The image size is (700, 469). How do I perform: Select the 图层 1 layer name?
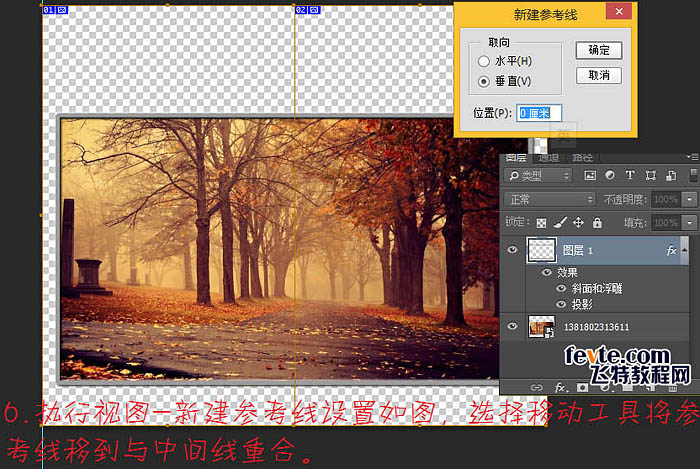[x=577, y=251]
